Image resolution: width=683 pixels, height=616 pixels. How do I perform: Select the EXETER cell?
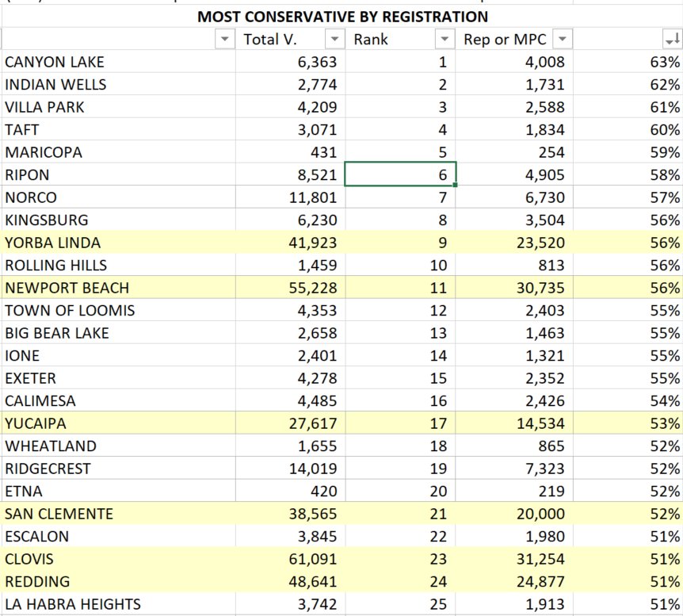coord(119,378)
